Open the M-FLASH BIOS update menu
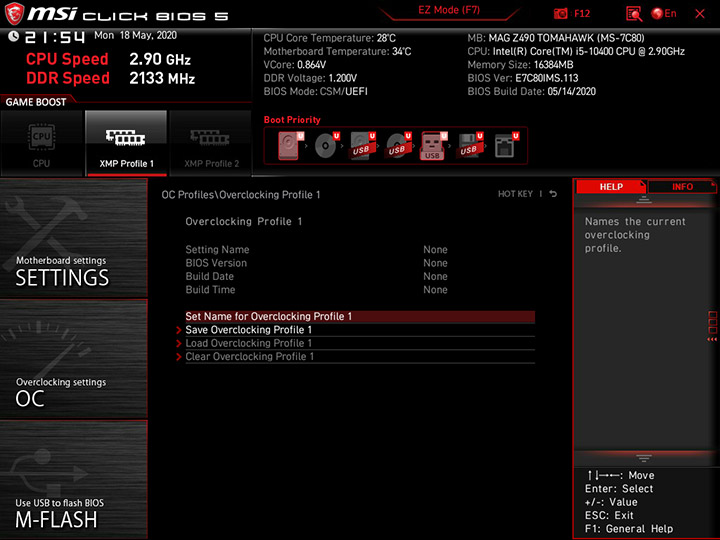Image resolution: width=720 pixels, height=540 pixels. click(x=74, y=479)
